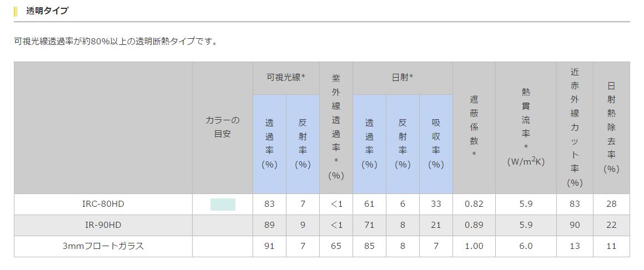Click the 日射* group header
This screenshot has height=270, width=644.
point(402,78)
